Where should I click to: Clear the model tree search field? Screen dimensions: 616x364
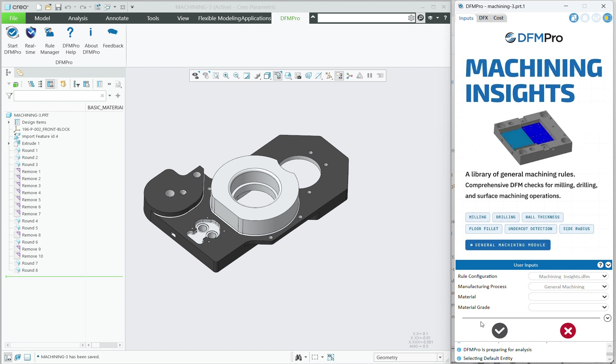point(102,95)
